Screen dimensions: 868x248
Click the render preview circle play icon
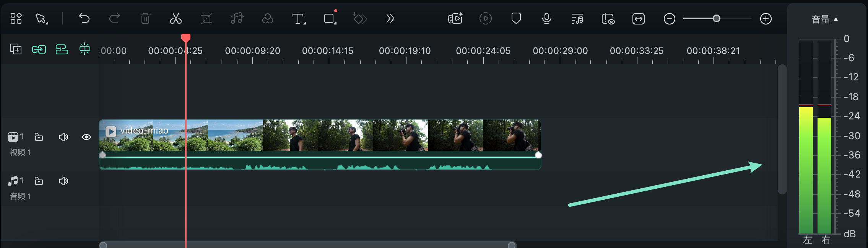tap(486, 18)
